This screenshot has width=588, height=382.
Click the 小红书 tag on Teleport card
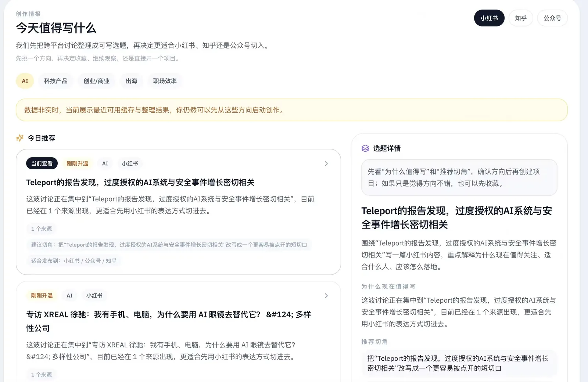[x=130, y=163]
